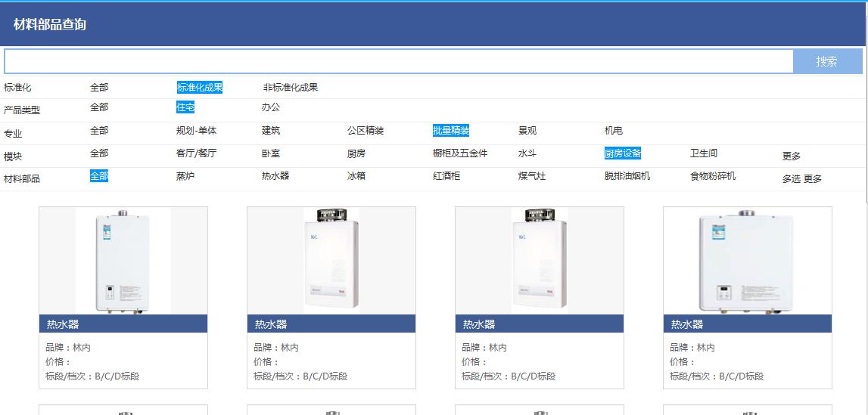The height and width of the screenshot is (415, 868).
Task: Select 非标准化成果 in the 标准化 filter
Action: pos(290,88)
